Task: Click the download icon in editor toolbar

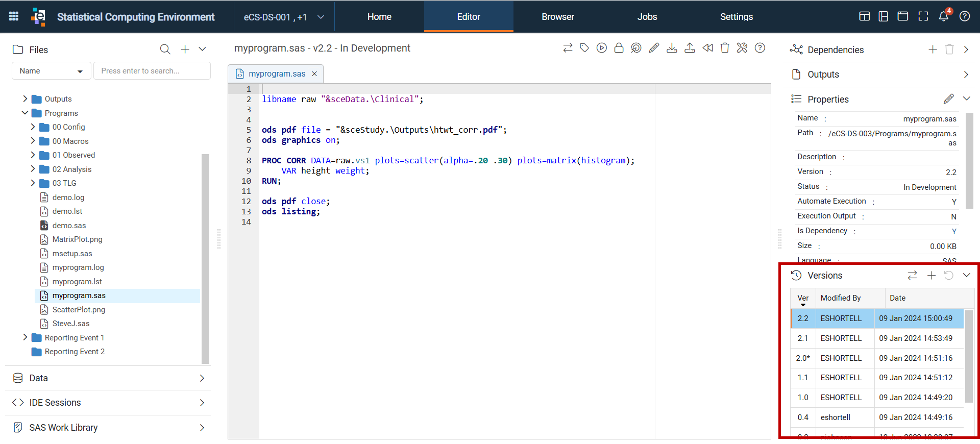Action: pos(672,48)
